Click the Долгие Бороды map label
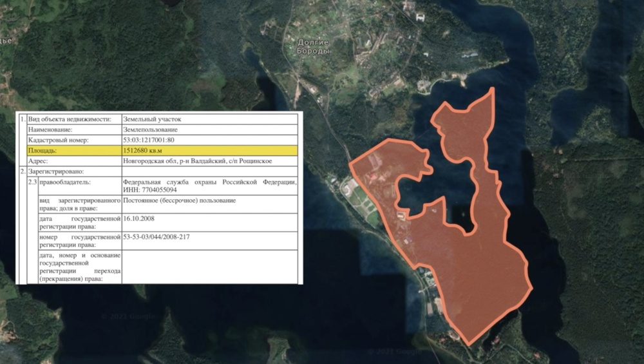The image size is (644, 364). pos(314,46)
